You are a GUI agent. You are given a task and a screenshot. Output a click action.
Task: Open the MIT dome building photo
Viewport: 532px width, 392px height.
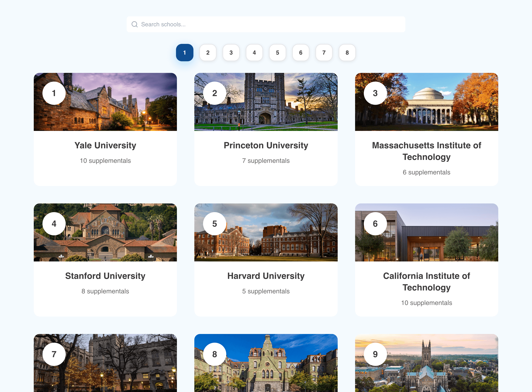[x=427, y=102]
